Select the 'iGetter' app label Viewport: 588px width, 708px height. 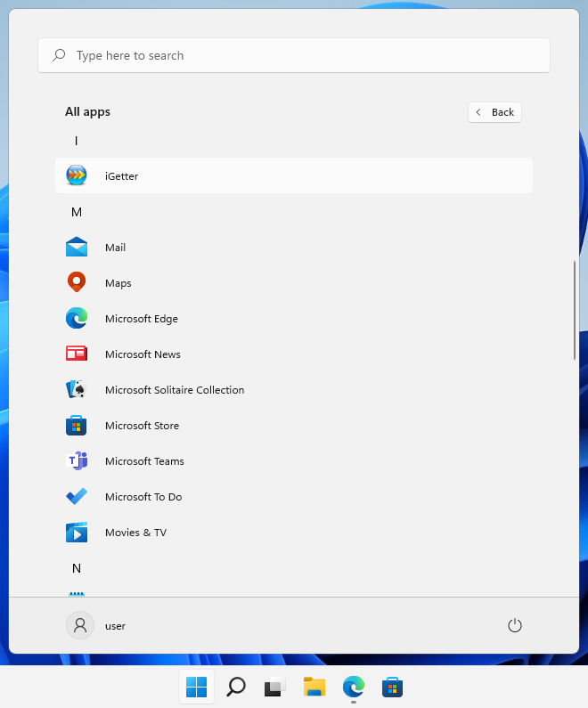tap(121, 176)
